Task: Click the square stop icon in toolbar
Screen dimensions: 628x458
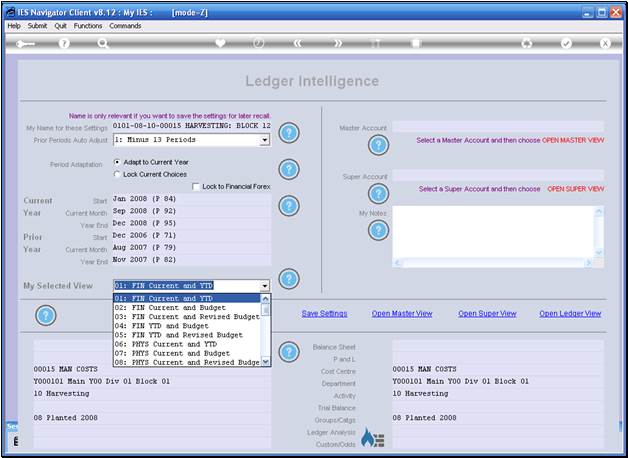Action: click(416, 43)
